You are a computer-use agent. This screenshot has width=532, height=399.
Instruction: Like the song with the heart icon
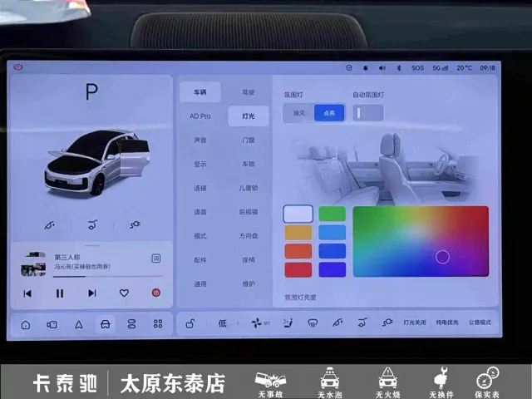[124, 293]
